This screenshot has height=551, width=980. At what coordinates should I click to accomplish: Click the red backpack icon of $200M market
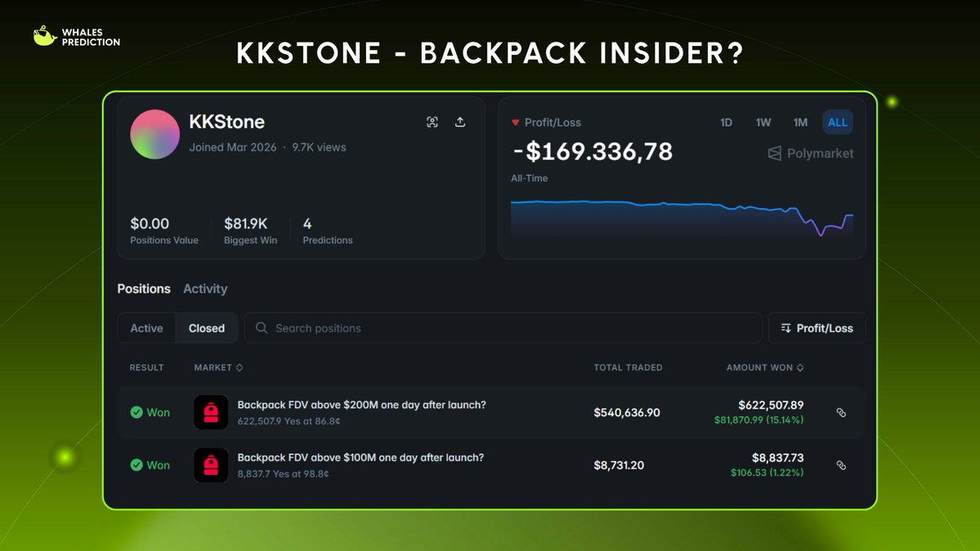click(211, 413)
